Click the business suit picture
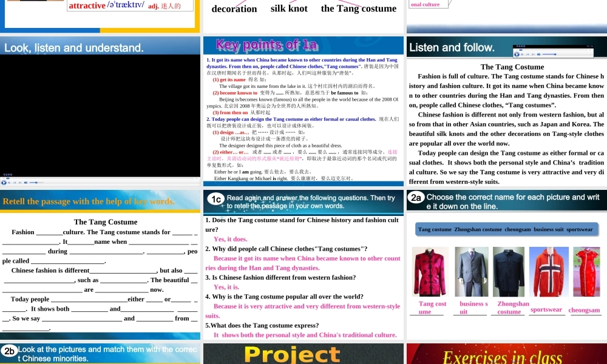The width and height of the screenshot is (607, 364). [x=472, y=272]
